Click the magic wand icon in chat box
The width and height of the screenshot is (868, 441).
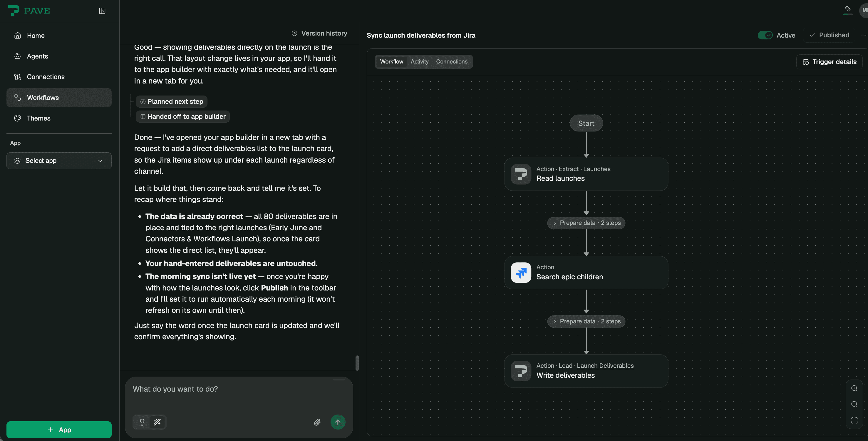click(x=157, y=422)
